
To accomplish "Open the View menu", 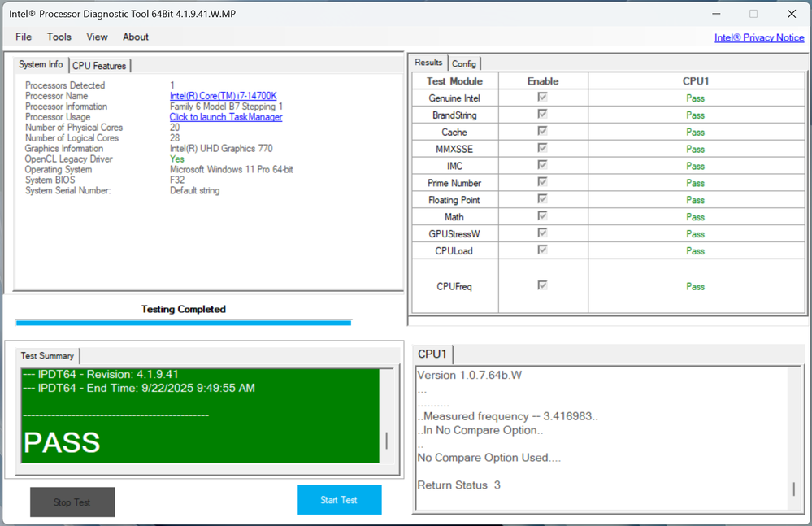I will [x=97, y=37].
